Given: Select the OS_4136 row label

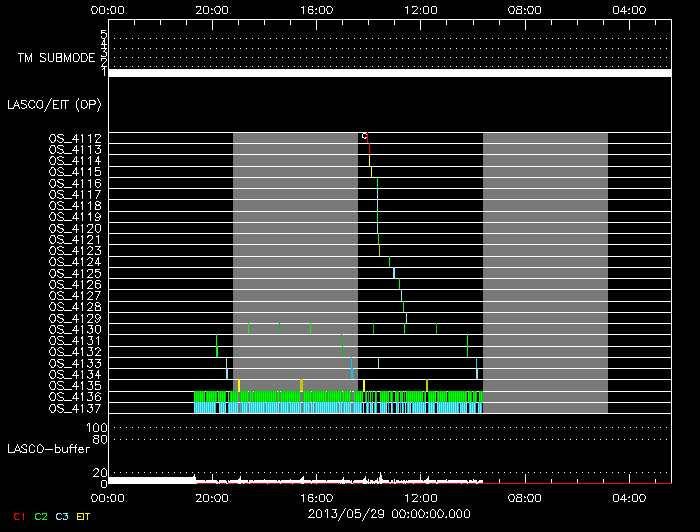Looking at the screenshot, I should (x=74, y=397).
